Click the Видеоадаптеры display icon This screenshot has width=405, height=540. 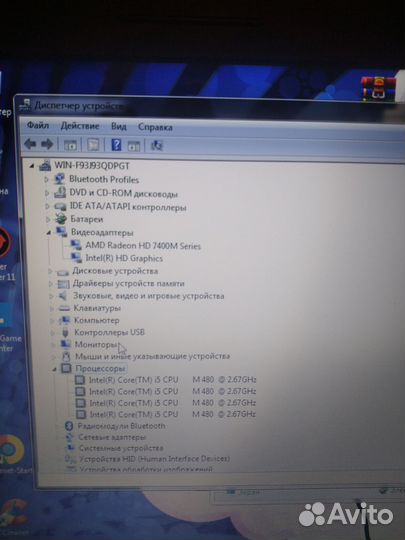tap(62, 232)
